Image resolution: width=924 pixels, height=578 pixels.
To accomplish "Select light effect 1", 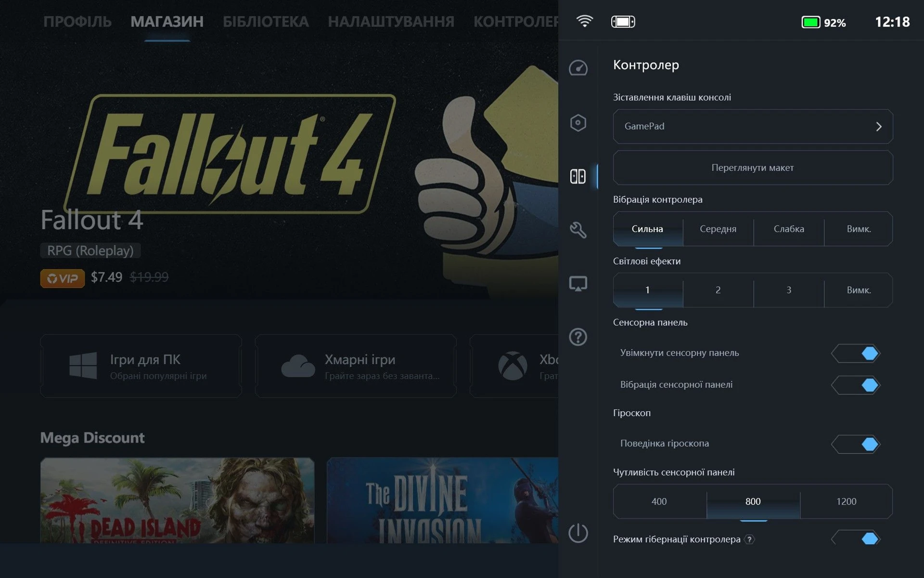I will point(648,290).
